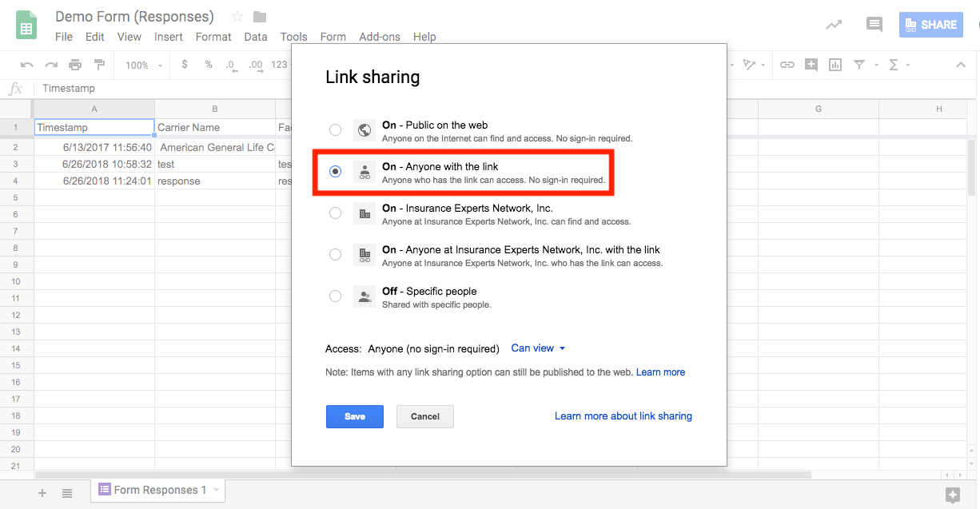Format as percent
Image resolution: width=980 pixels, height=509 pixels.
(209, 65)
